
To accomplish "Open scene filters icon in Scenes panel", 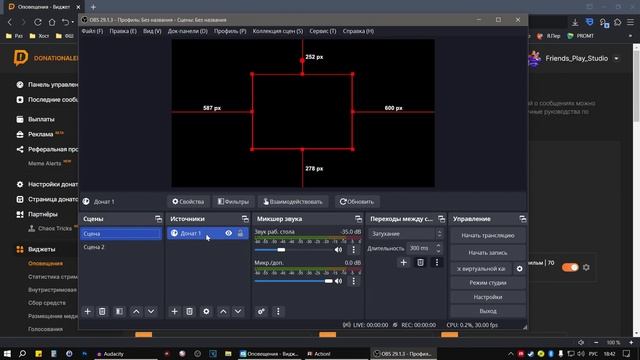I will (x=119, y=311).
